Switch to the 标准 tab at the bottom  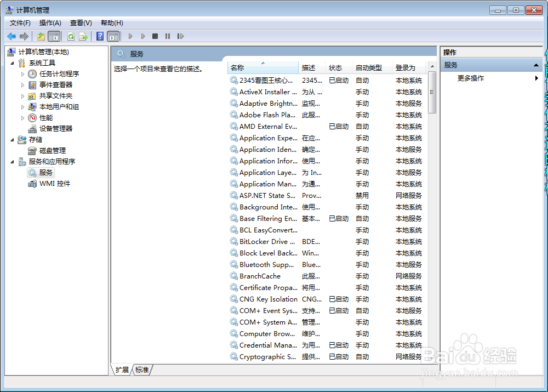pos(141,370)
